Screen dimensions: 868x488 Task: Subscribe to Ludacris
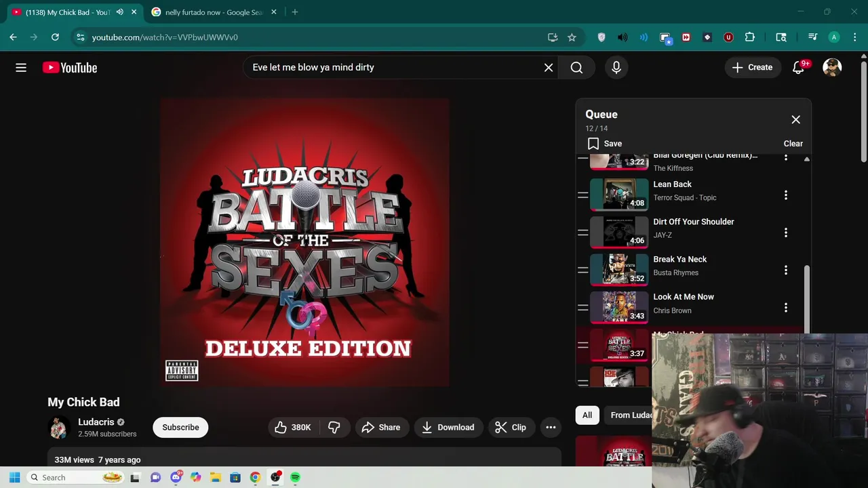[180, 427]
